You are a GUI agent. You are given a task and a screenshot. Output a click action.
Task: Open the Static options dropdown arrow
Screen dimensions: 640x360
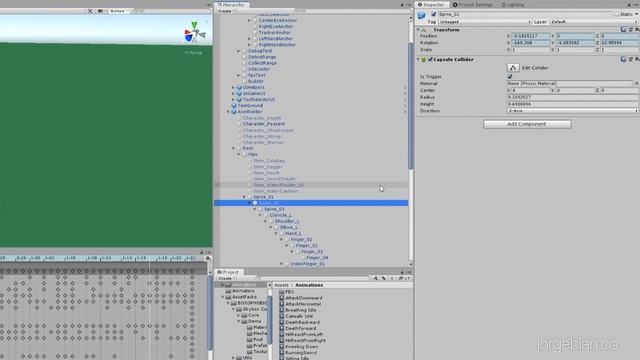pyautogui.click(x=636, y=14)
